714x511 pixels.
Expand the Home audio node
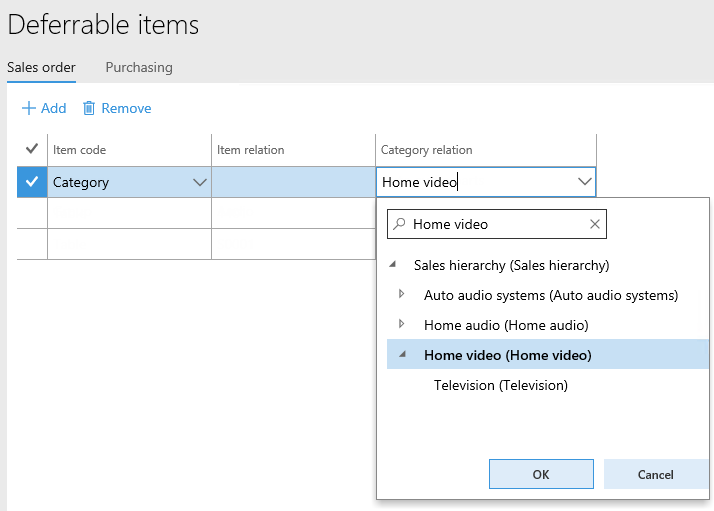tap(402, 325)
